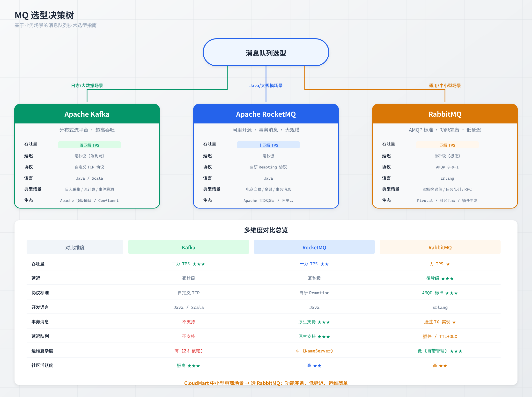Select "Apache 顶级项目 / 阿里云"
Screen dimensions: 532x397
coord(268,200)
